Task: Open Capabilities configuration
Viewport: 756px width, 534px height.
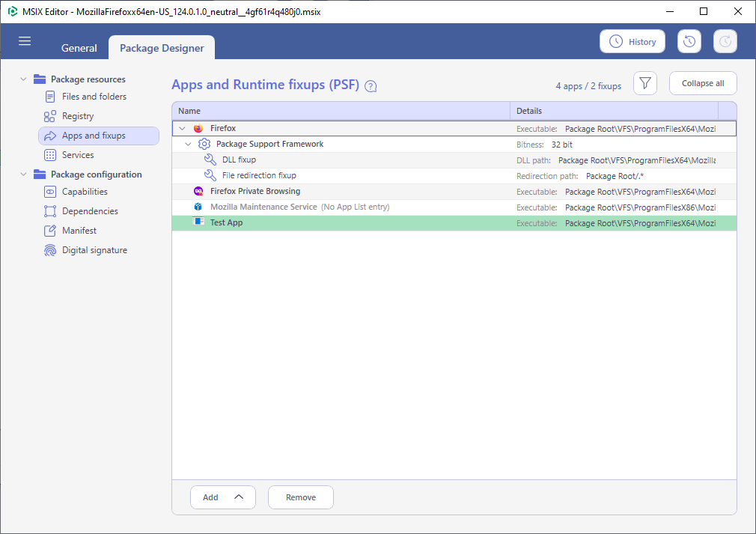Action: pyautogui.click(x=85, y=192)
